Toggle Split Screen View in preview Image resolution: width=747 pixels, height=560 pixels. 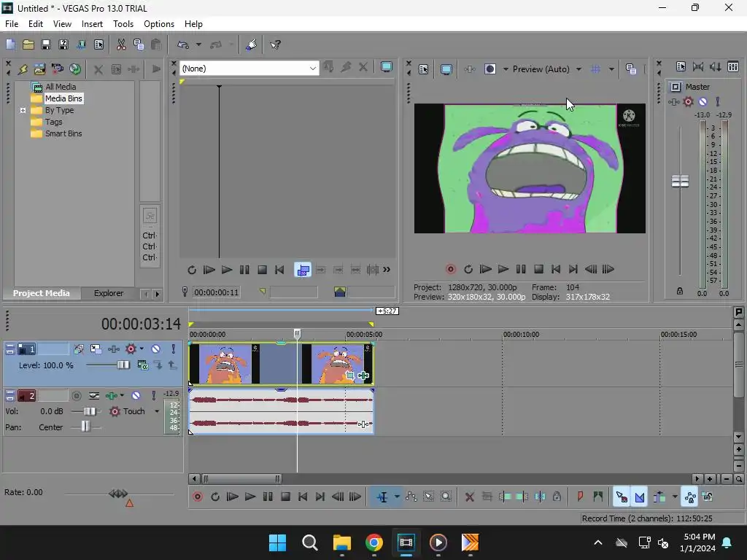pyautogui.click(x=489, y=69)
